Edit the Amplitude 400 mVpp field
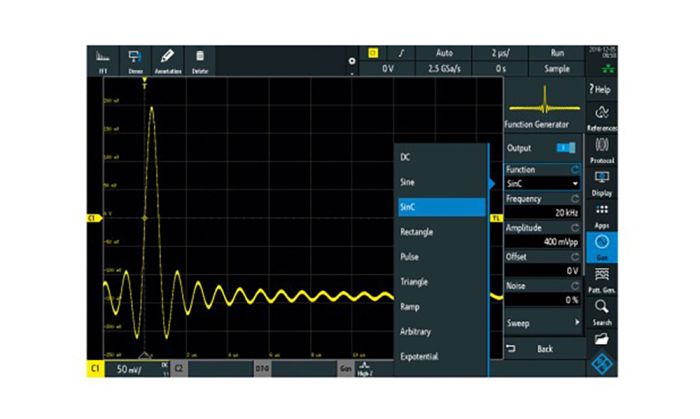 pyautogui.click(x=542, y=241)
